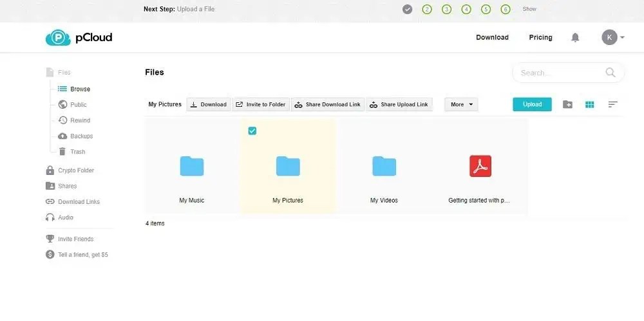Screen dimensions: 644x321
Task: Click the new folder icon
Action: tap(567, 104)
